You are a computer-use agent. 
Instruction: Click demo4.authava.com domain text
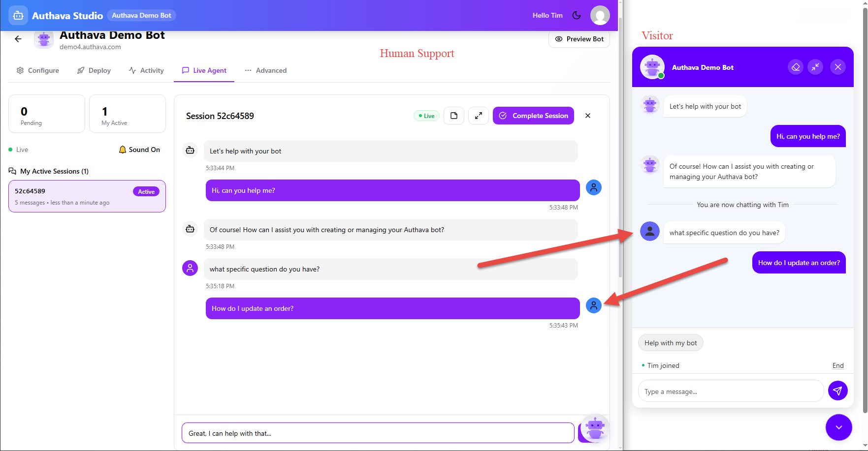pyautogui.click(x=90, y=47)
